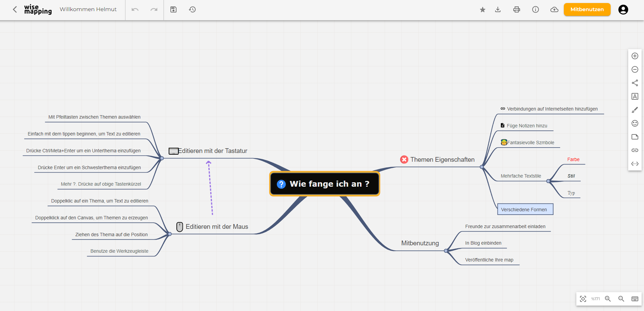Collapse the Editieren mit der Maus branch node
This screenshot has width=644, height=311.
[x=170, y=234]
